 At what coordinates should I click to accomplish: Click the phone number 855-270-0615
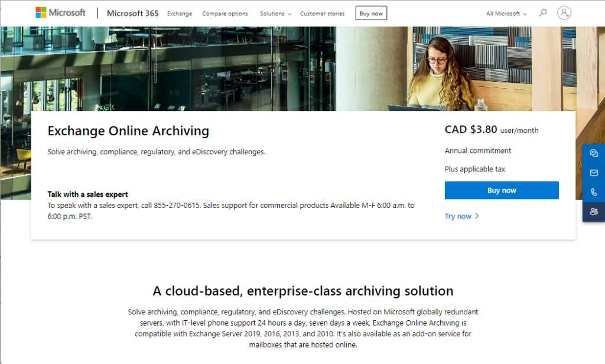pos(175,205)
